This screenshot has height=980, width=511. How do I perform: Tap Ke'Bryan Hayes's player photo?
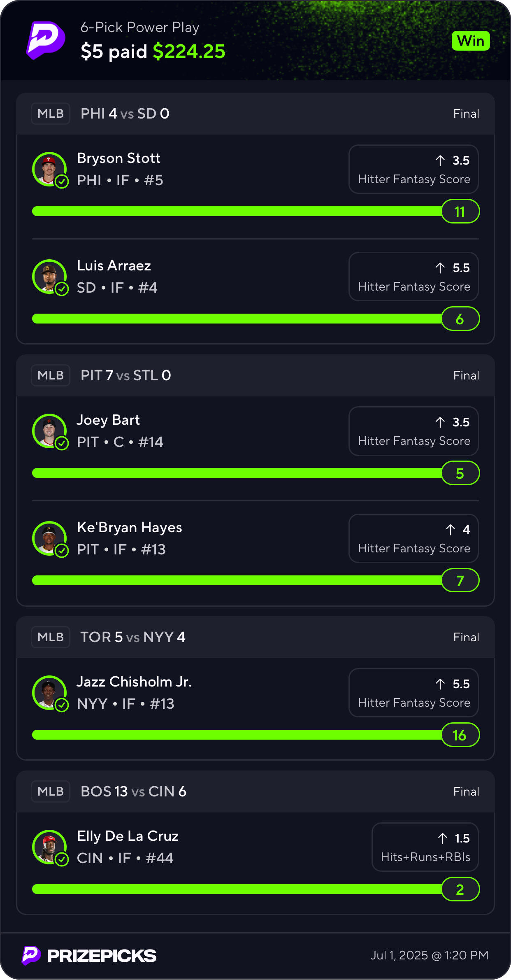coord(49,538)
